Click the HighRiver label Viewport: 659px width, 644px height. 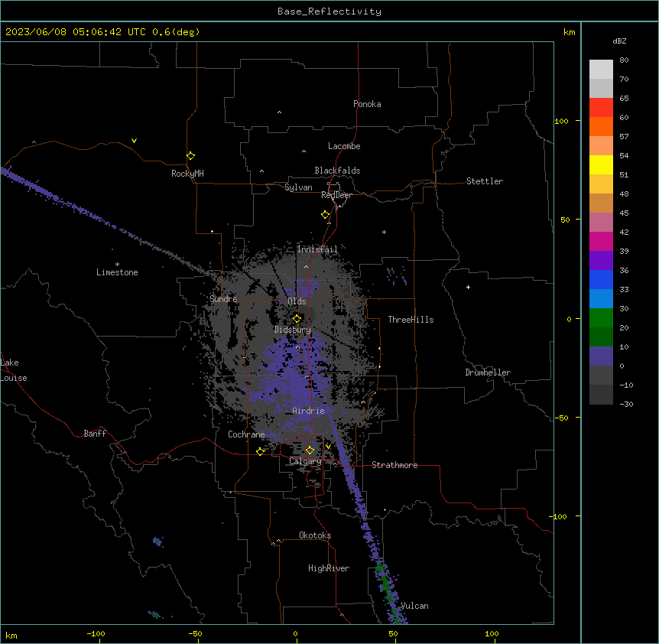click(329, 568)
